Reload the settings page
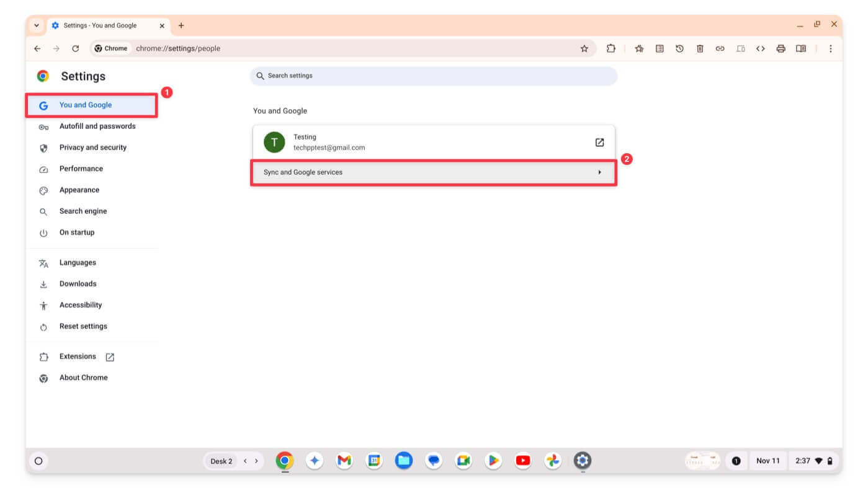The height and width of the screenshot is (488, 868). pyautogui.click(x=76, y=48)
